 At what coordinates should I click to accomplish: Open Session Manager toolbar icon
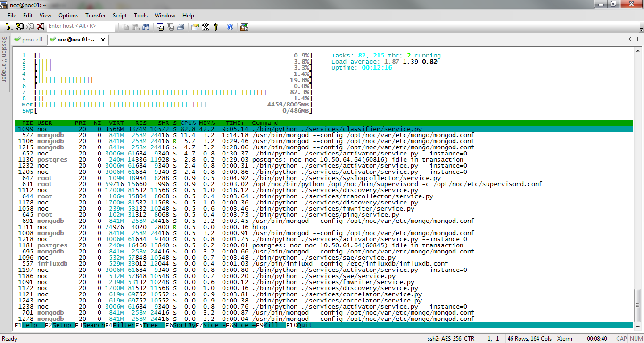[x=10, y=27]
